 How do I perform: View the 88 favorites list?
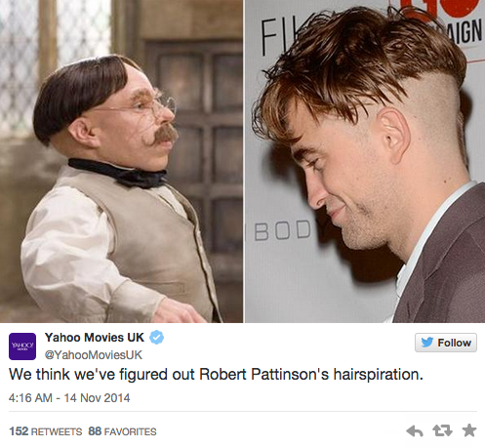click(x=122, y=431)
